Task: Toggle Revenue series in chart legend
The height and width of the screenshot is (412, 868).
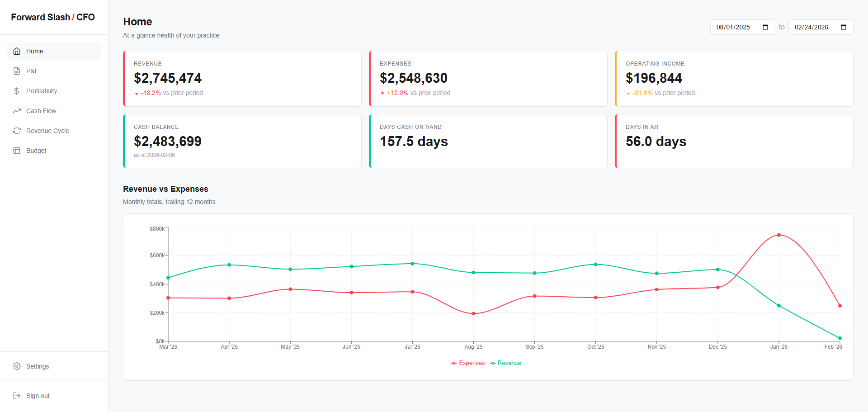Action: pos(505,363)
